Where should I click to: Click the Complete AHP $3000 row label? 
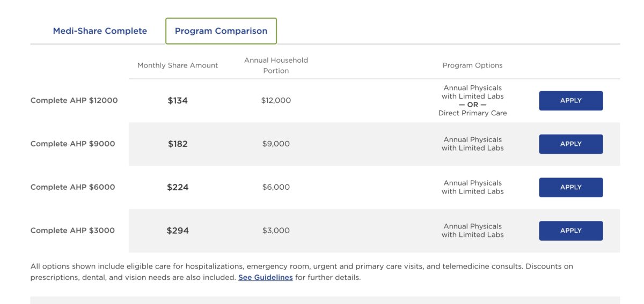(73, 231)
